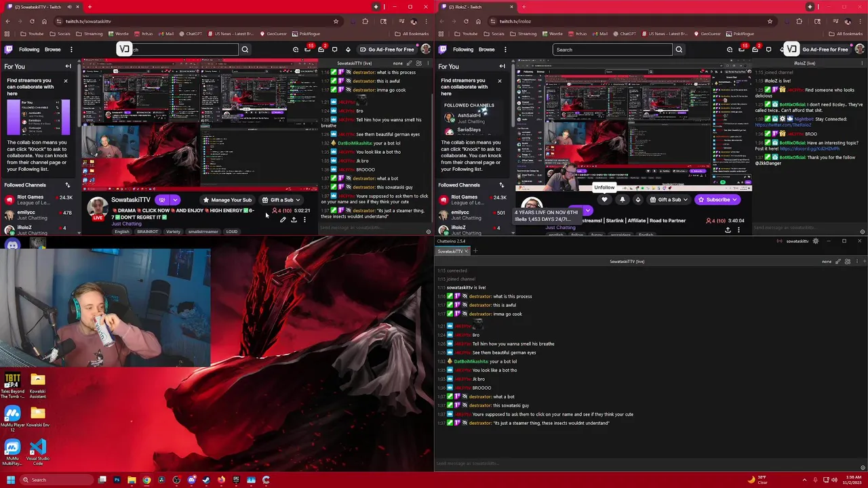The width and height of the screenshot is (868, 488).
Task: Open three-dot menu beside Browse in left Twitch
Action: 71,49
